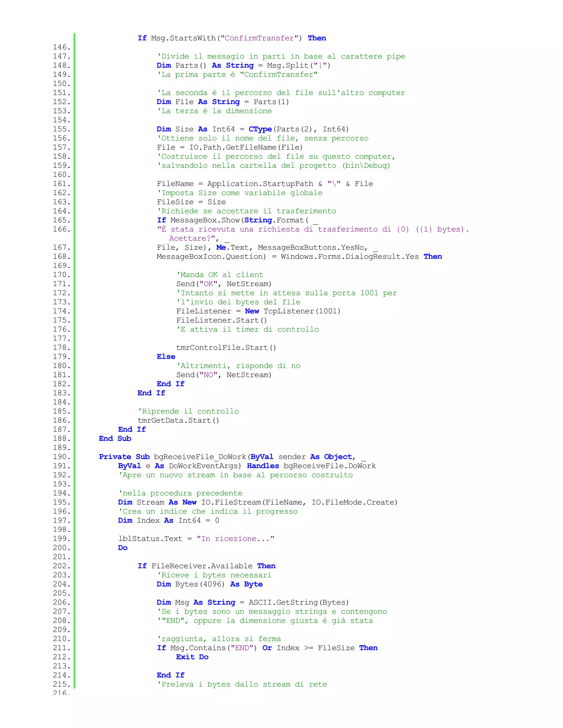Viewport: 563px width, 728px height.
Task: Click the line 'Dim Size As Int64 = CType(Parts(2), Int64)'
Action: 253,129
